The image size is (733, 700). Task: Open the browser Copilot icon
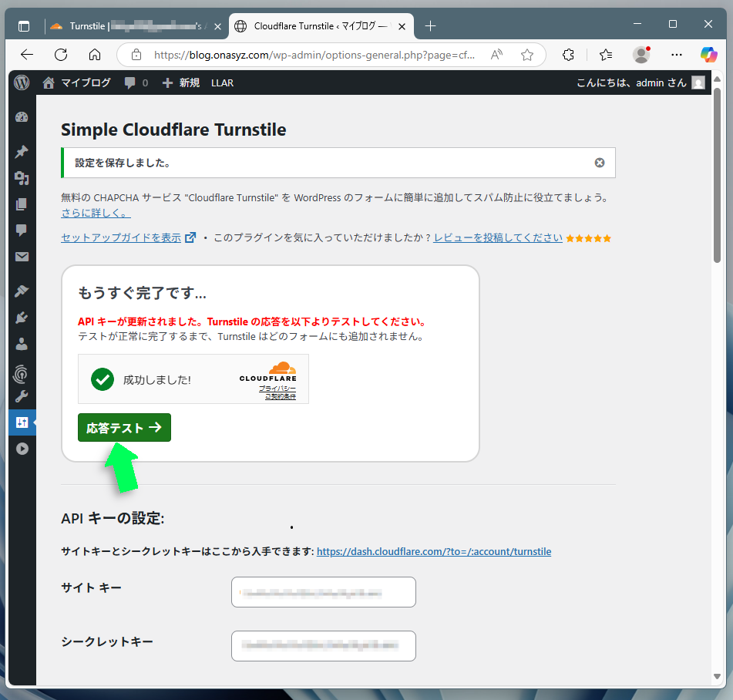click(708, 55)
